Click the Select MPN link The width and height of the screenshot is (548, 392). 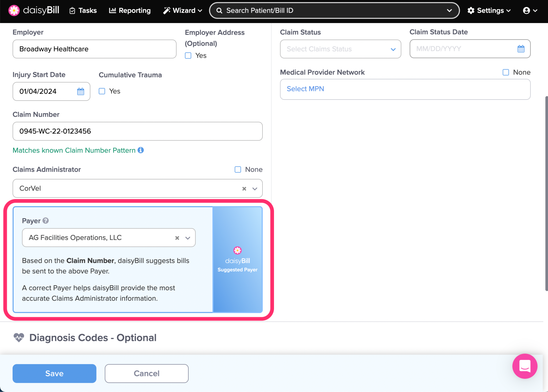click(305, 89)
